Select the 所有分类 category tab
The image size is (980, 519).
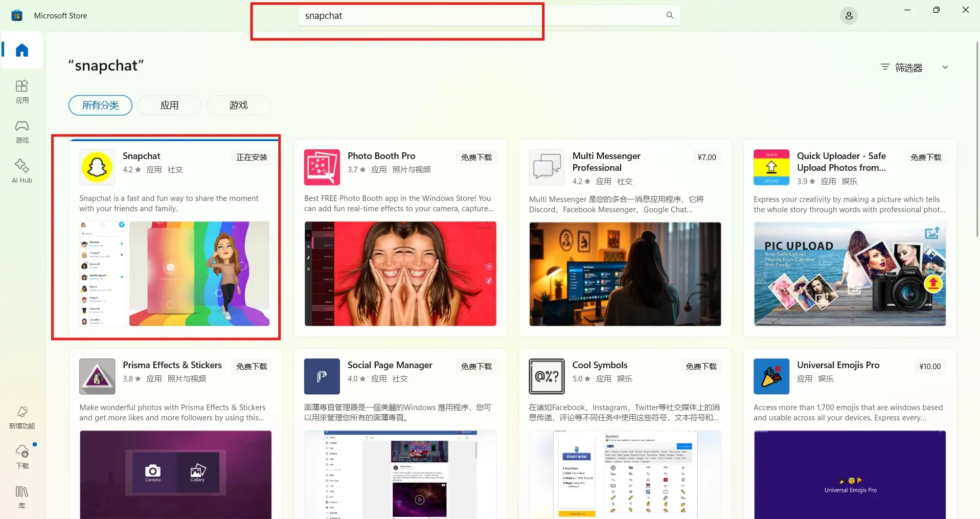click(x=101, y=105)
